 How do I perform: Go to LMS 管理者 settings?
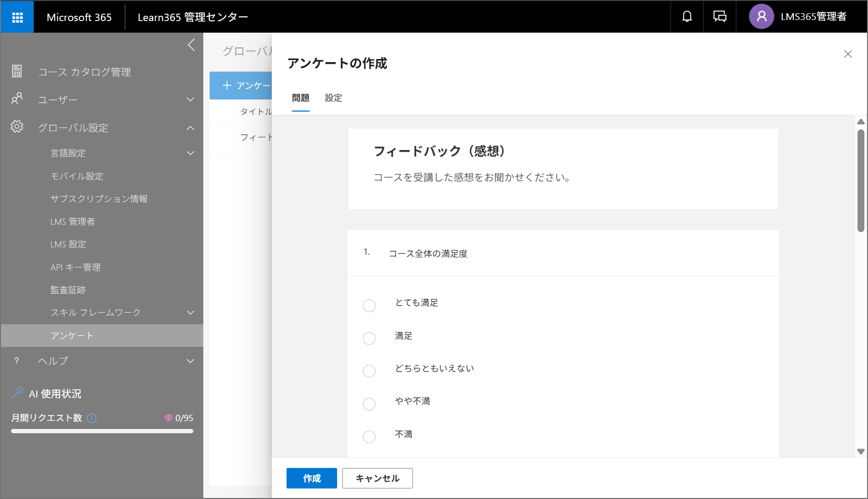(73, 222)
